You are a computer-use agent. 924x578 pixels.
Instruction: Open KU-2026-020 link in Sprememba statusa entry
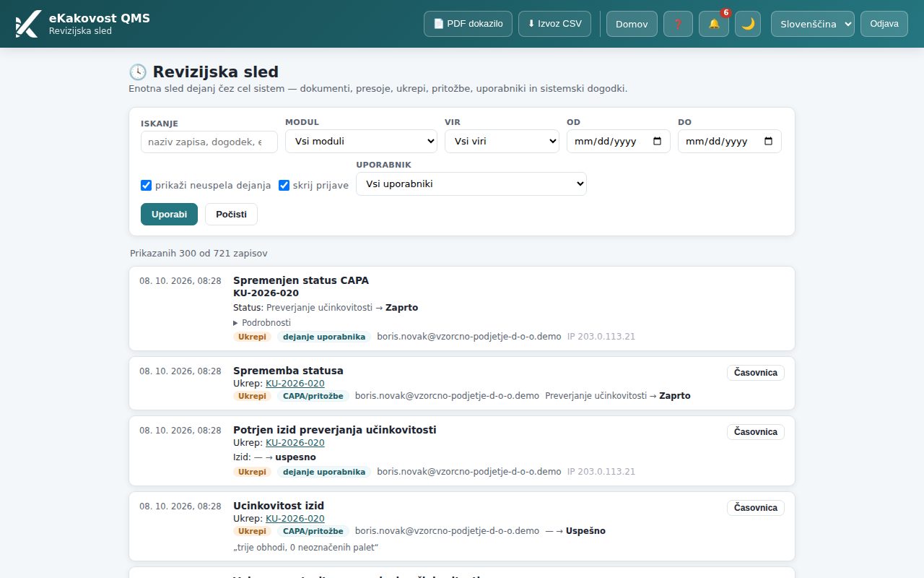295,384
